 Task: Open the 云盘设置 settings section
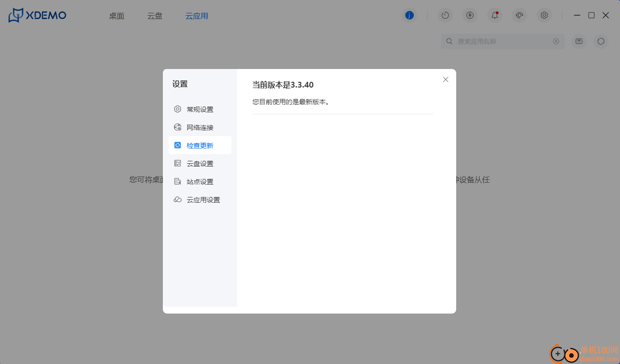coord(200,164)
